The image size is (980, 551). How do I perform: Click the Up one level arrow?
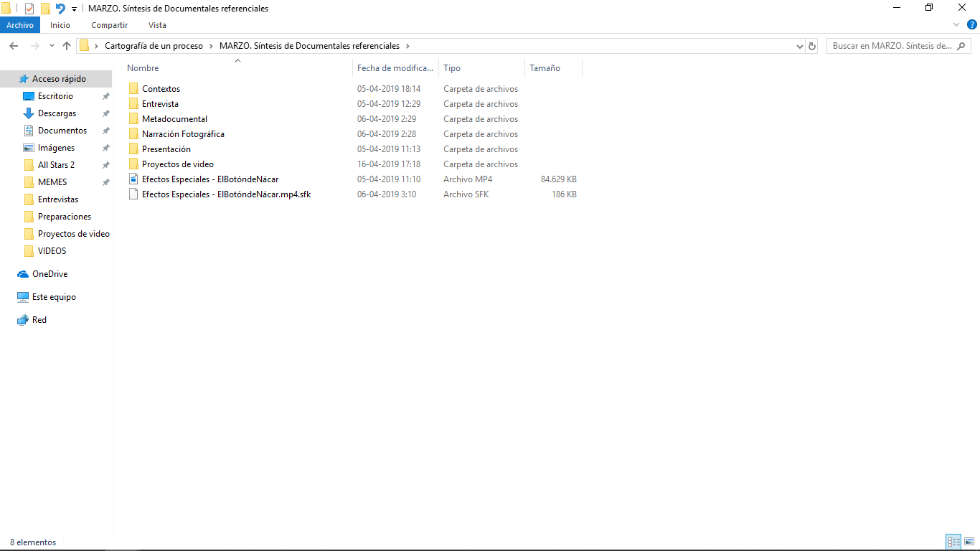pyautogui.click(x=67, y=46)
